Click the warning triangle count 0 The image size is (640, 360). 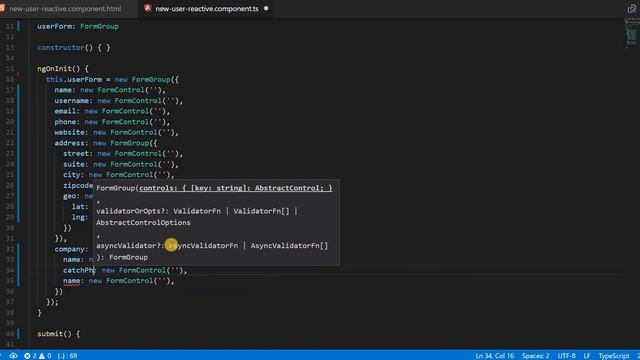pyautogui.click(x=45, y=356)
